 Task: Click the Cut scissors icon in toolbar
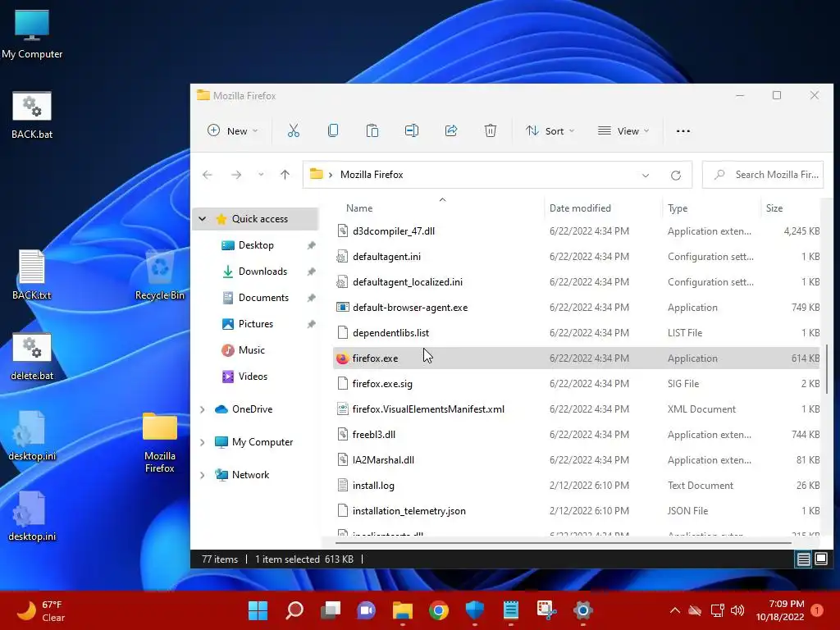[x=294, y=130]
